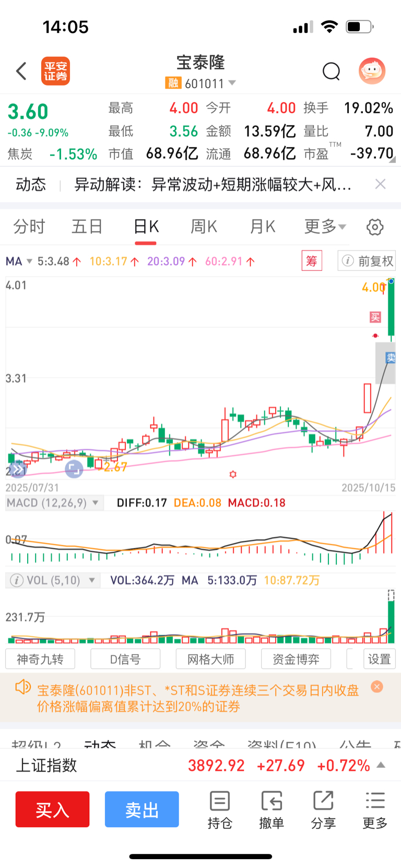
Task: Tap the red gear event marker
Action: (233, 474)
